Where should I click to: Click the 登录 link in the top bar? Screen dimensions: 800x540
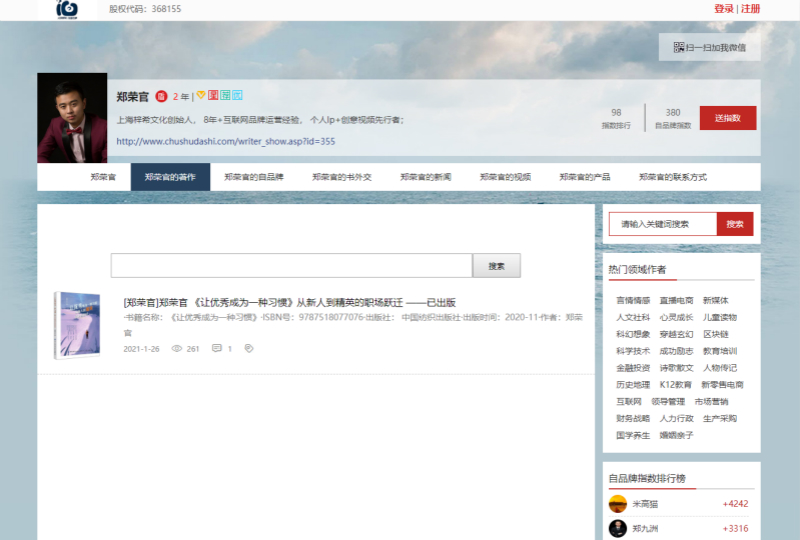(723, 9)
